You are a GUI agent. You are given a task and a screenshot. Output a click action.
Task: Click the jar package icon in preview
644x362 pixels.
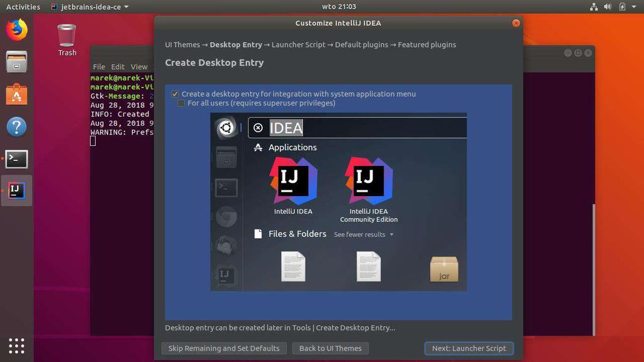[x=444, y=269]
